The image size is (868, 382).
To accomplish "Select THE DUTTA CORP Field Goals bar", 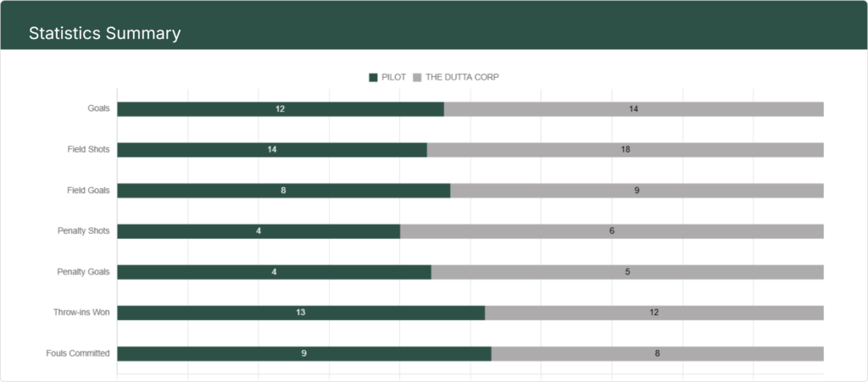I will pyautogui.click(x=637, y=191).
